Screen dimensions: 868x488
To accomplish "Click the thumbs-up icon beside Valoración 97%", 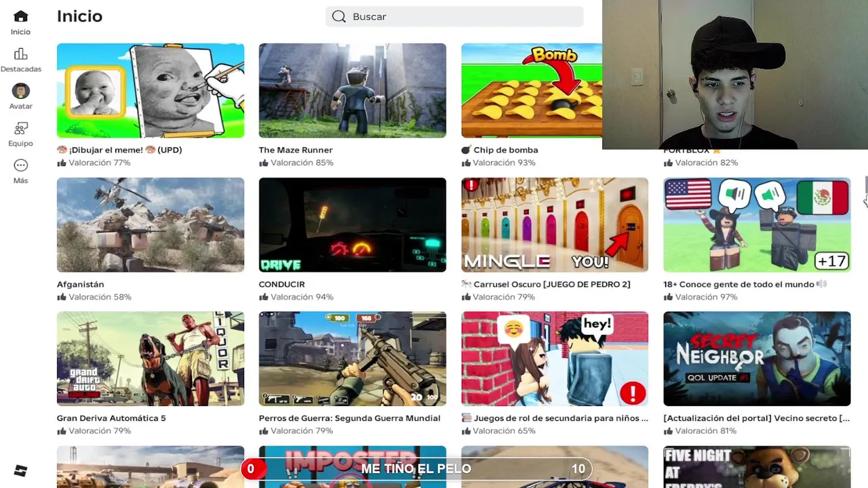I will [668, 297].
